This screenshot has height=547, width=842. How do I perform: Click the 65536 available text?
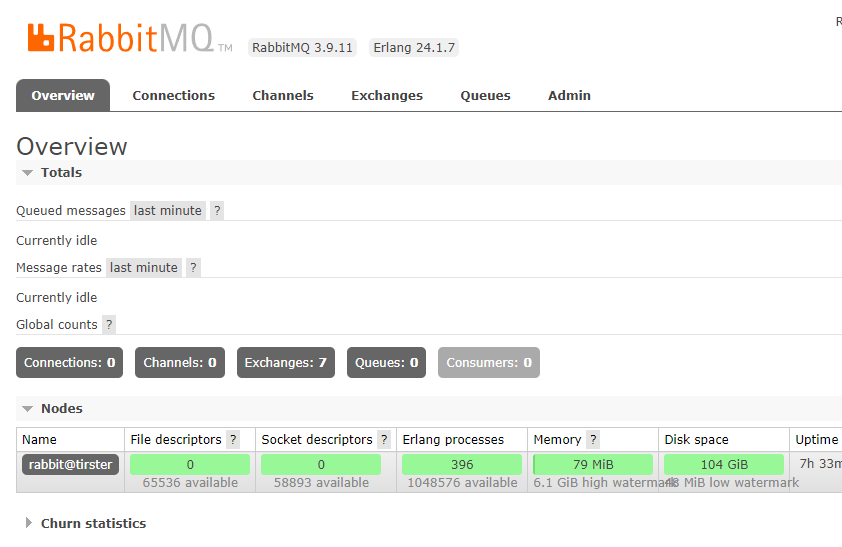[x=190, y=483]
